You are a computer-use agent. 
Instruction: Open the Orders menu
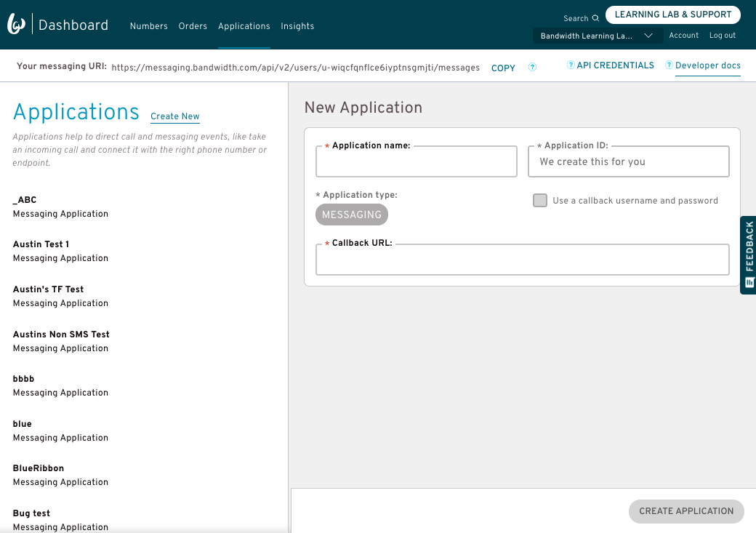coord(193,26)
